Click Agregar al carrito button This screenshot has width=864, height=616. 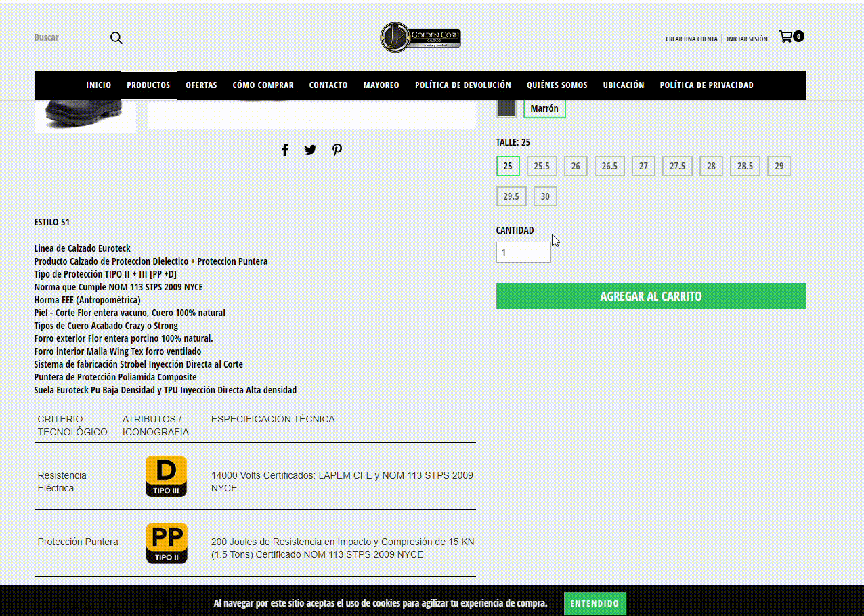point(651,296)
